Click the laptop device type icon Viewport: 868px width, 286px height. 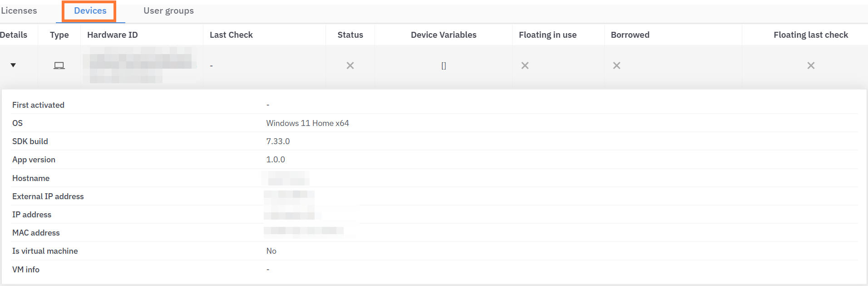pyautogui.click(x=59, y=65)
